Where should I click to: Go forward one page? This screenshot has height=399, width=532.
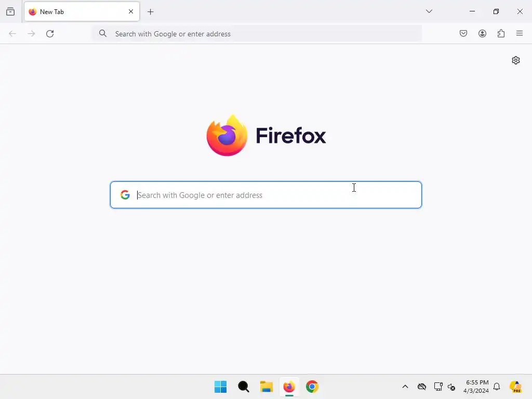pyautogui.click(x=31, y=34)
